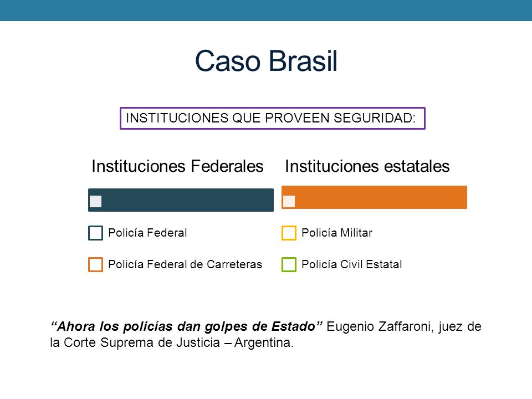Select the Instituciones Federales heading

coord(177,166)
